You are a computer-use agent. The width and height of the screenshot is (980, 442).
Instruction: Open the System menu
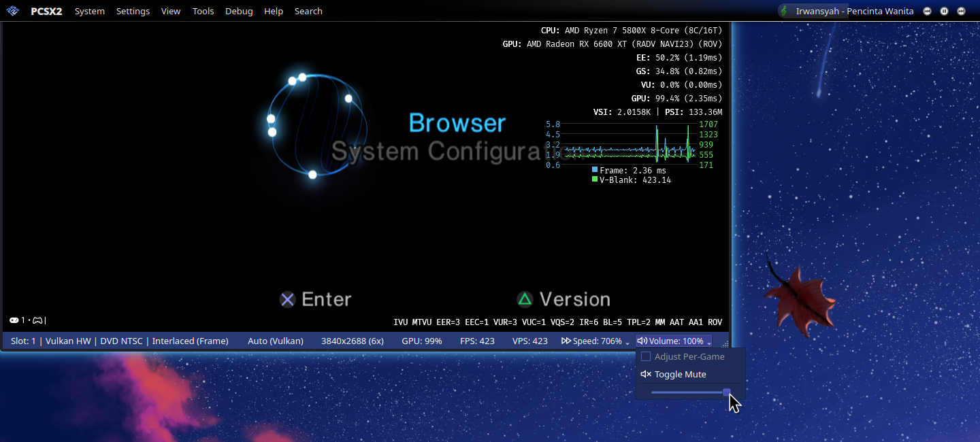[x=90, y=11]
